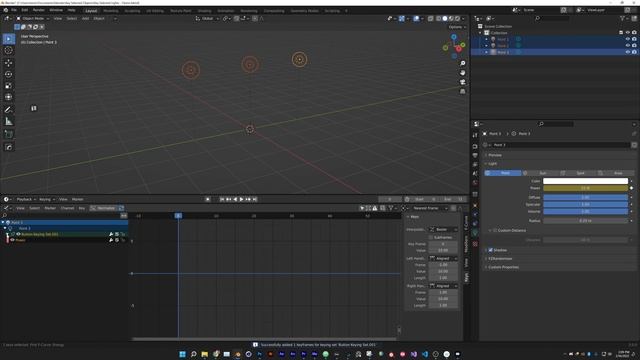The image size is (640, 360).
Task: Jump to the last frame button
Action: coord(255,199)
